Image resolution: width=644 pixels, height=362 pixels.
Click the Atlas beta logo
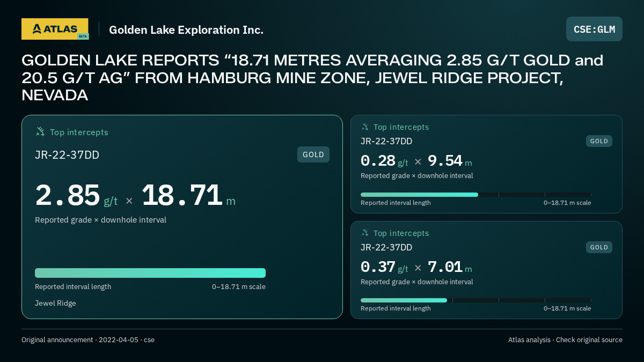click(55, 29)
